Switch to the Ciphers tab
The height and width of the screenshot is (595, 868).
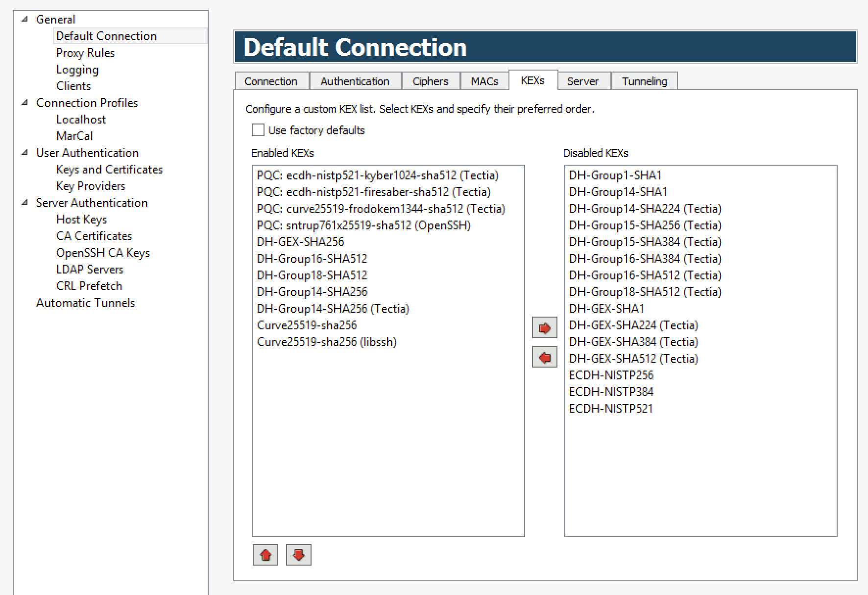430,81
